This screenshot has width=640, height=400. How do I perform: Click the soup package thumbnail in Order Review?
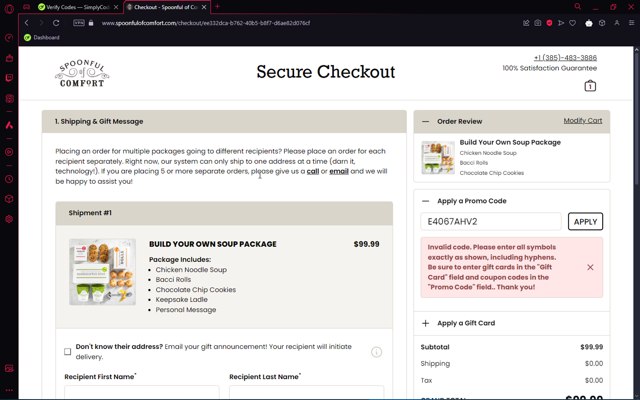437,157
